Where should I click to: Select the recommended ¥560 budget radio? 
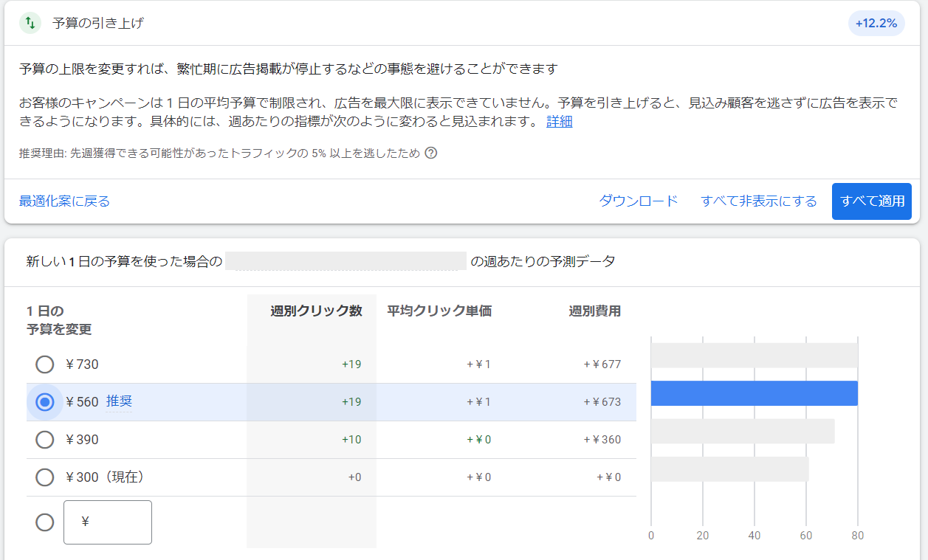[x=45, y=402]
